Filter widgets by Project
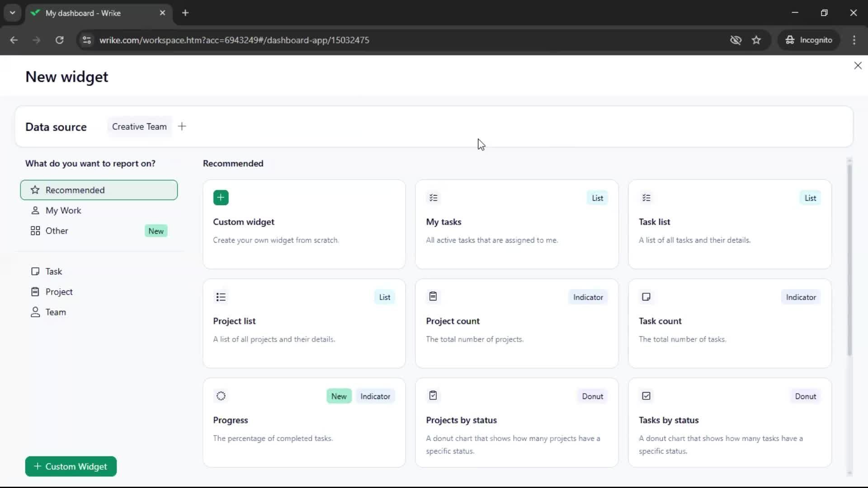 99,291
